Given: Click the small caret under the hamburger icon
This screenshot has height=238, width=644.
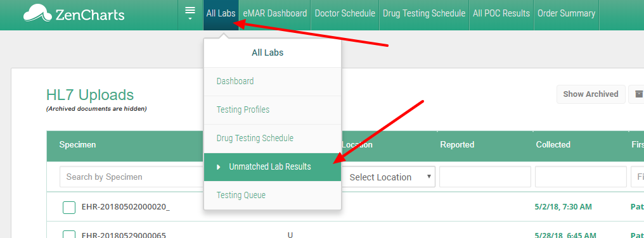Looking at the screenshot, I should 190,19.
